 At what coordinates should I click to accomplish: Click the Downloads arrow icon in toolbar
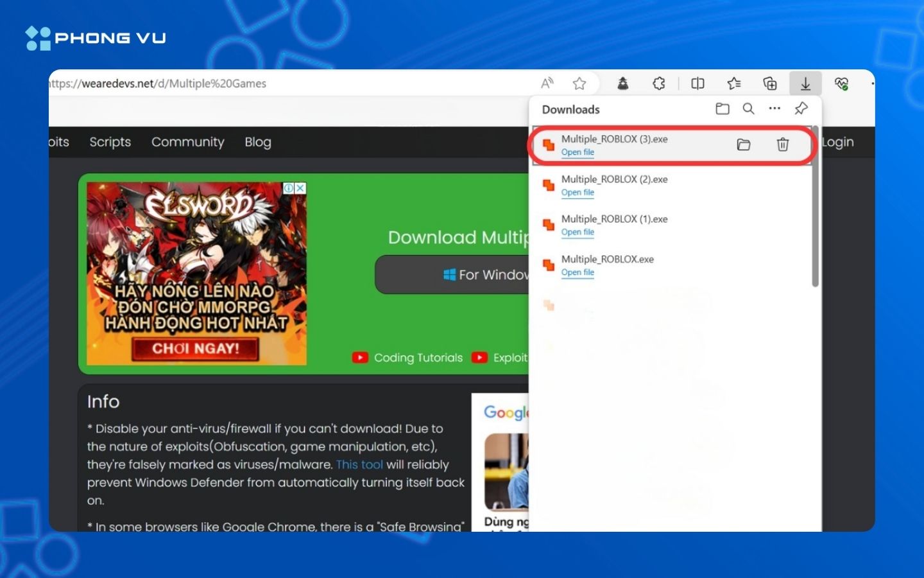click(805, 83)
